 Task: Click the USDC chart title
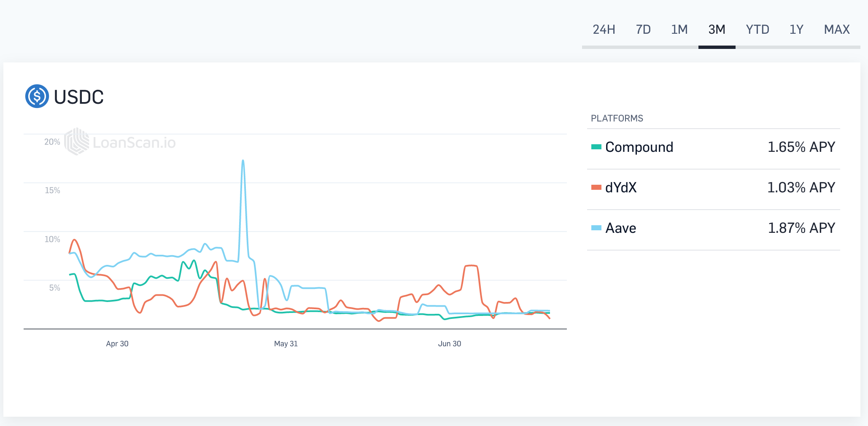[79, 97]
